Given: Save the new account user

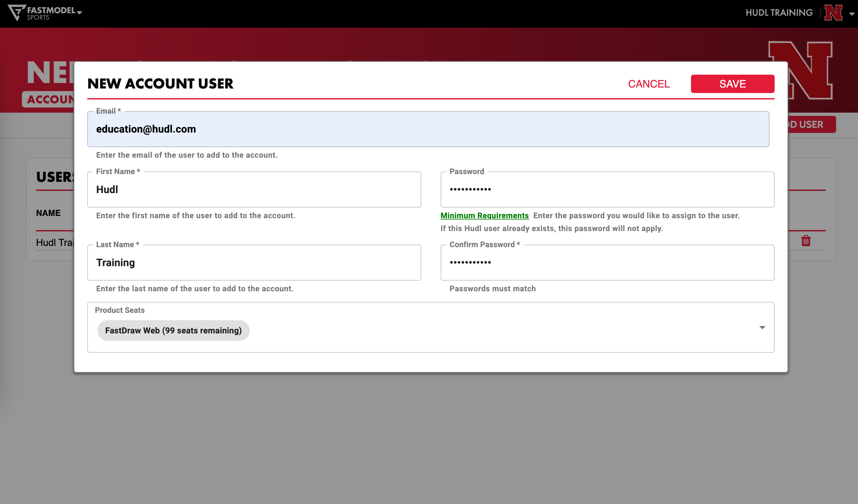Looking at the screenshot, I should coord(732,84).
